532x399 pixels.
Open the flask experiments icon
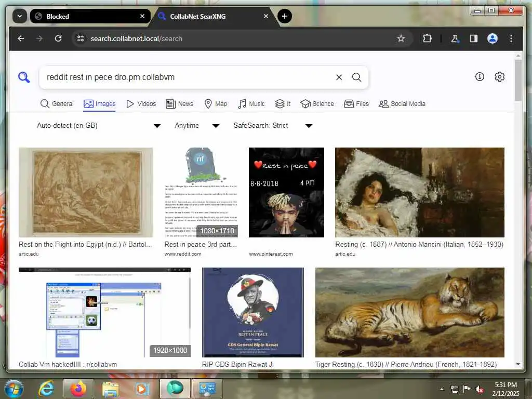click(x=455, y=38)
